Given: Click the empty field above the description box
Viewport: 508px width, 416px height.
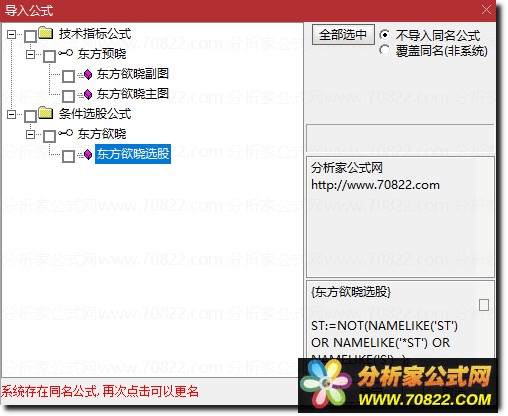Looking at the screenshot, I should 400,138.
